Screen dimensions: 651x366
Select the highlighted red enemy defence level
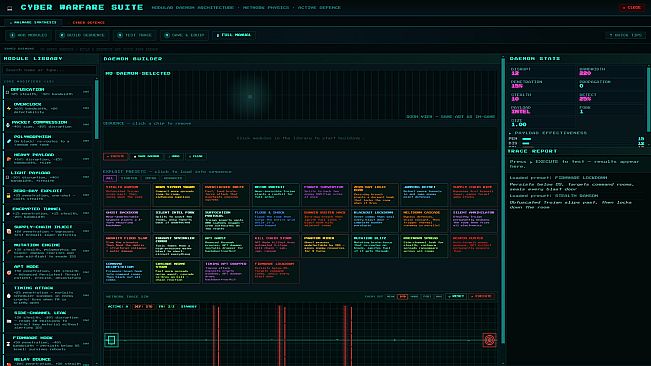click(402, 297)
